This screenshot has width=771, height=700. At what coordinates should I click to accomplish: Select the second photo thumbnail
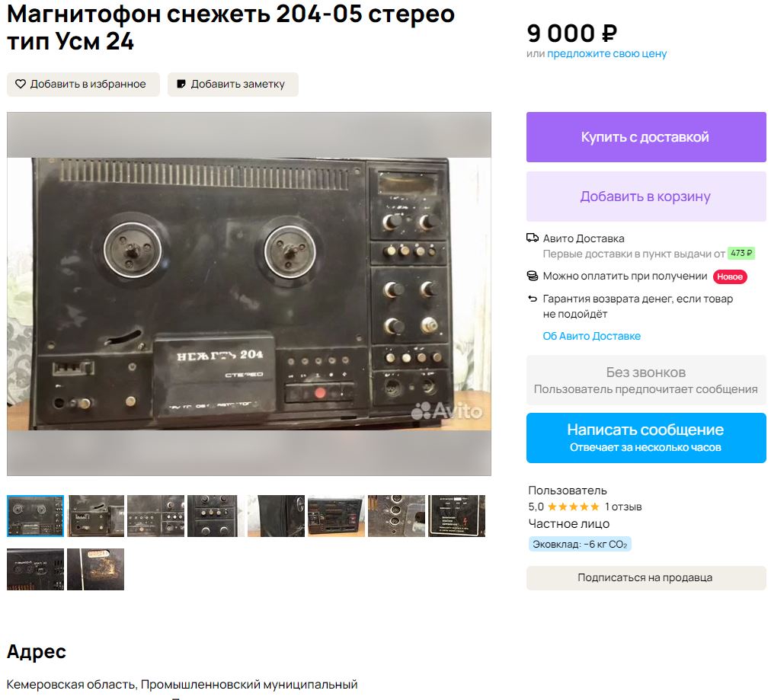click(x=95, y=516)
